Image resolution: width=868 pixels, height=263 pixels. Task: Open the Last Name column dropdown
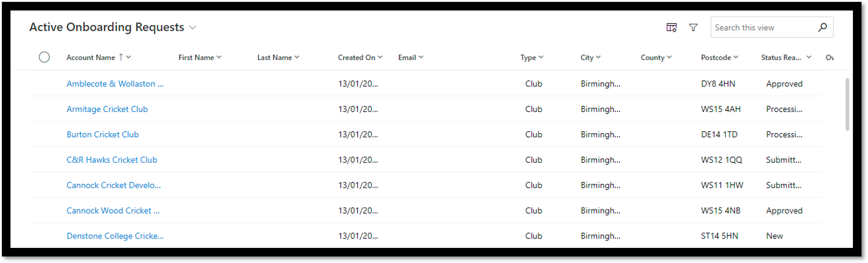[x=297, y=57]
